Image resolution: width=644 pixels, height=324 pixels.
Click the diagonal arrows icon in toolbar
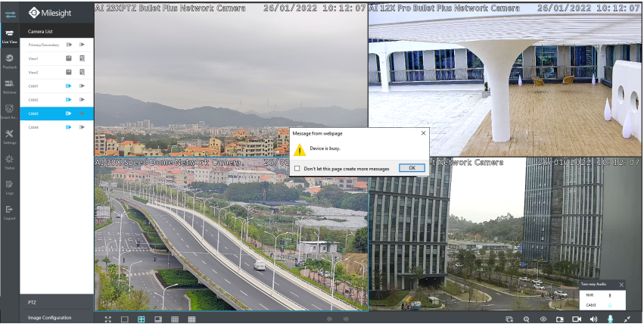click(627, 319)
